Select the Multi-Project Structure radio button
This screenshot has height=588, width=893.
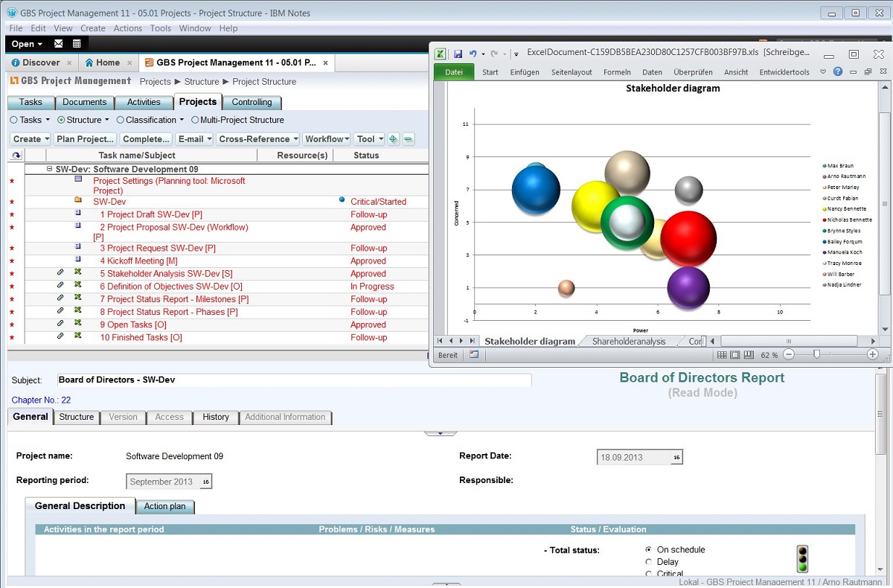pyautogui.click(x=195, y=120)
